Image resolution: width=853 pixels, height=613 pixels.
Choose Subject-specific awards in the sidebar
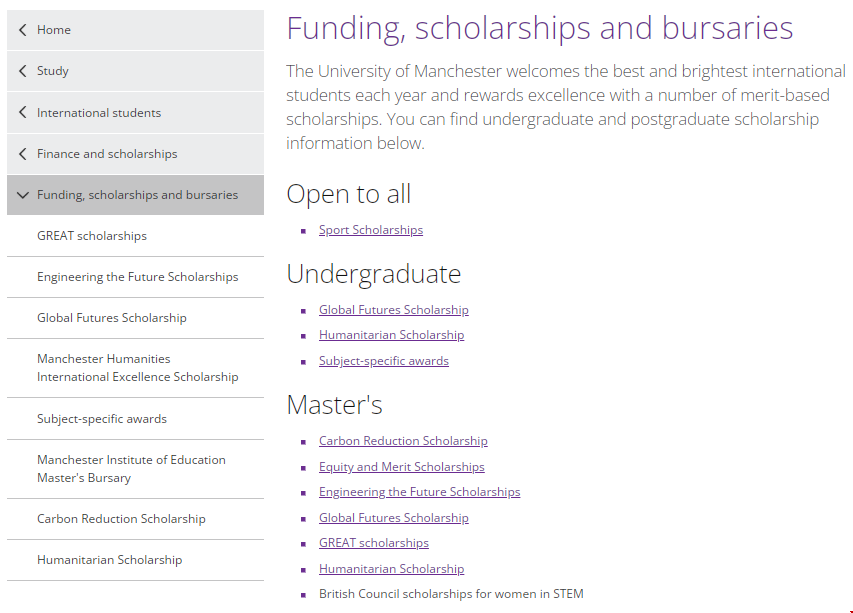click(x=102, y=419)
